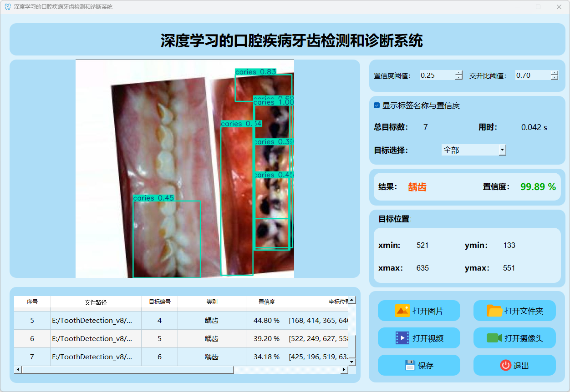
Task: Click the tooth app icon in title bar
Action: 7,7
